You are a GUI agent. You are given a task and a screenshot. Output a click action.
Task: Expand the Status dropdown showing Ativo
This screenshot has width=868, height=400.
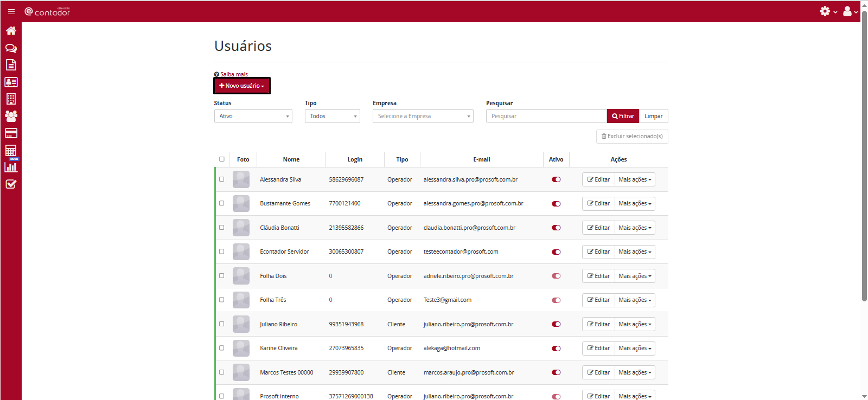click(x=253, y=116)
